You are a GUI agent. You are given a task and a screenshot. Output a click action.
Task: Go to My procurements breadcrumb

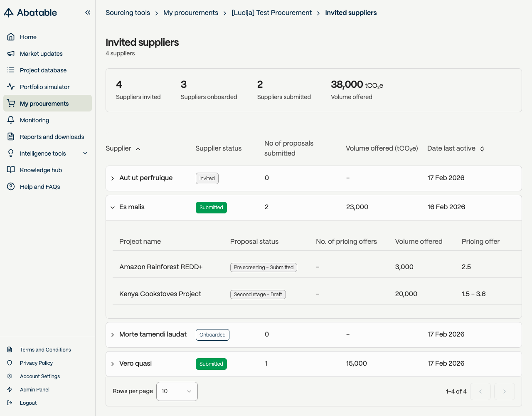tap(191, 13)
